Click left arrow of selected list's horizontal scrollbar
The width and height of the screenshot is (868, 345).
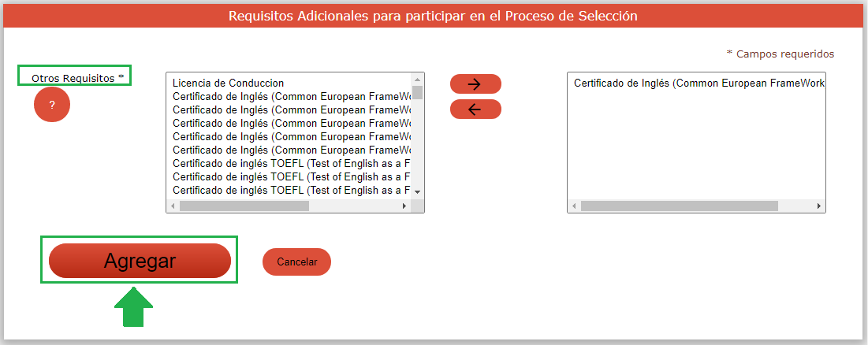pos(575,206)
